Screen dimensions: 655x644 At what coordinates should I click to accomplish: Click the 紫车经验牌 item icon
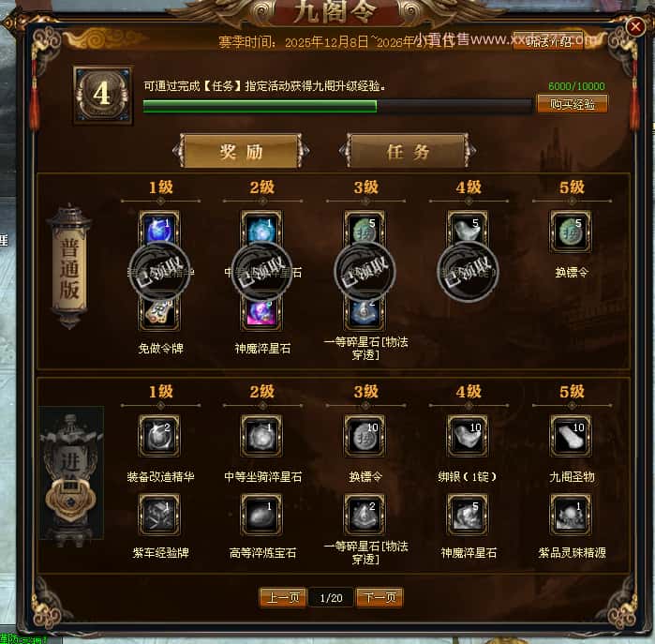click(159, 515)
